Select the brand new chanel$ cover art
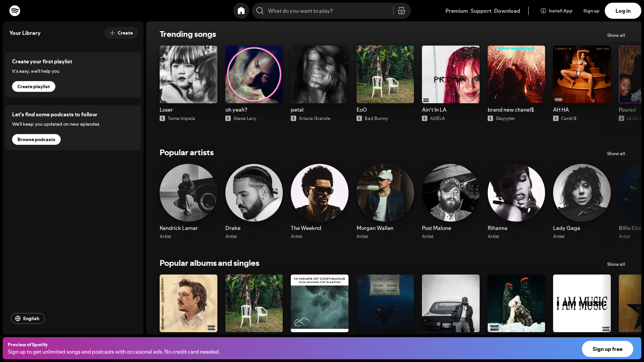Screen dimensions: 644x362 tap(516, 74)
